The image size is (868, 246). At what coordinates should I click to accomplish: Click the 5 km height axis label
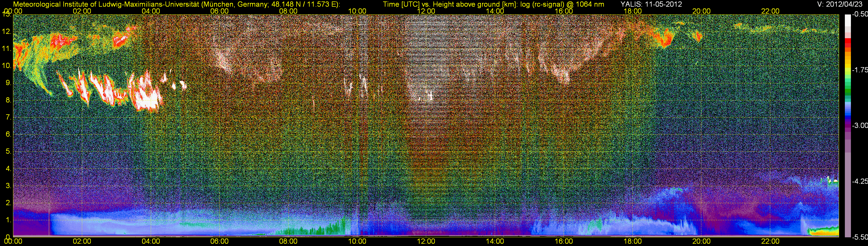(8, 152)
